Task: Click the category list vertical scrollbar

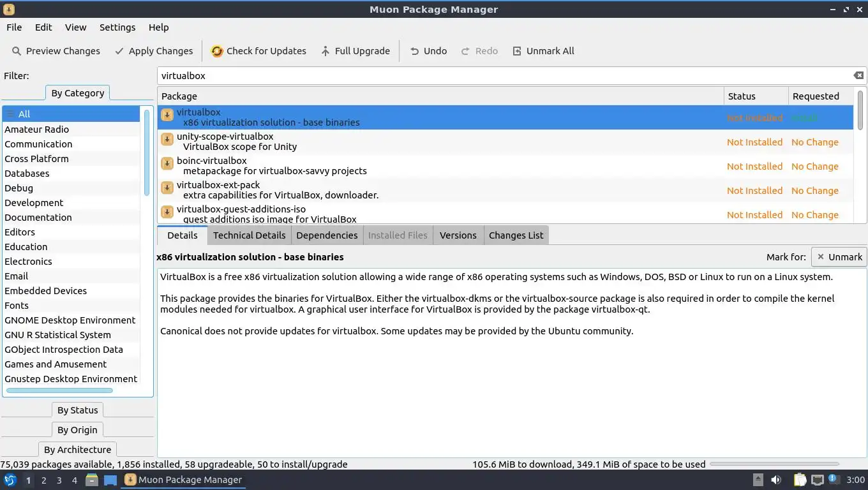Action: click(146, 152)
